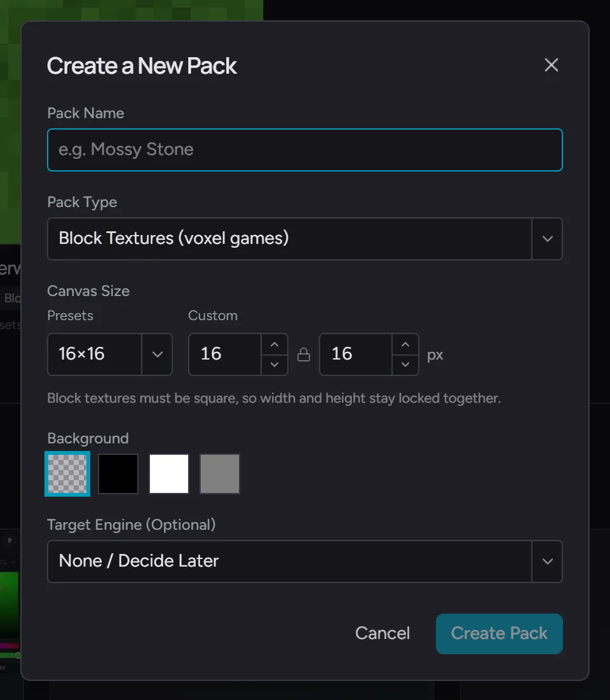
Task: Click the custom width value field
Action: coord(224,354)
